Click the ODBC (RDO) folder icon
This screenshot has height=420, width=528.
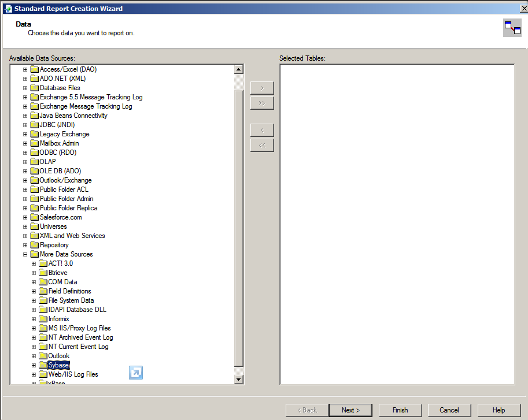[x=34, y=153]
